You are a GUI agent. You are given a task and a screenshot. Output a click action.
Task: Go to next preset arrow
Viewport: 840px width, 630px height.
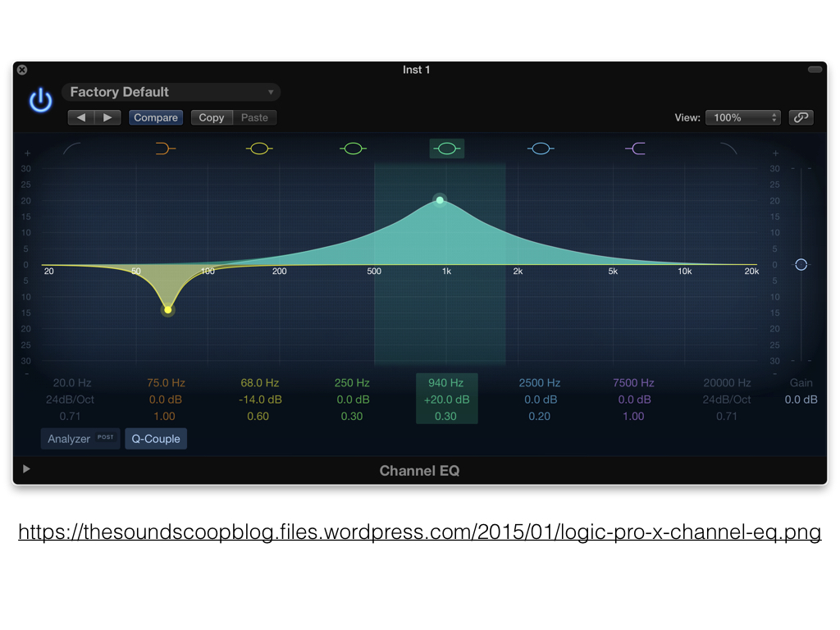click(107, 117)
